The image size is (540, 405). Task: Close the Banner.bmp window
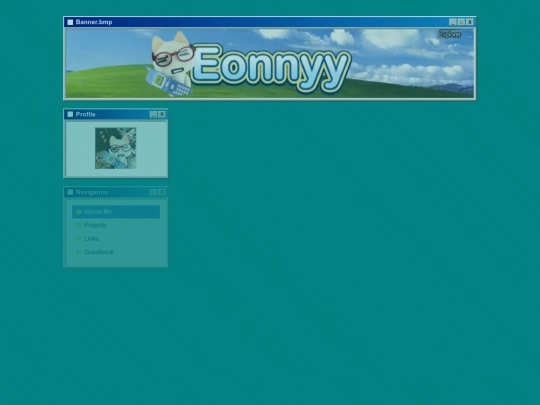click(x=470, y=22)
